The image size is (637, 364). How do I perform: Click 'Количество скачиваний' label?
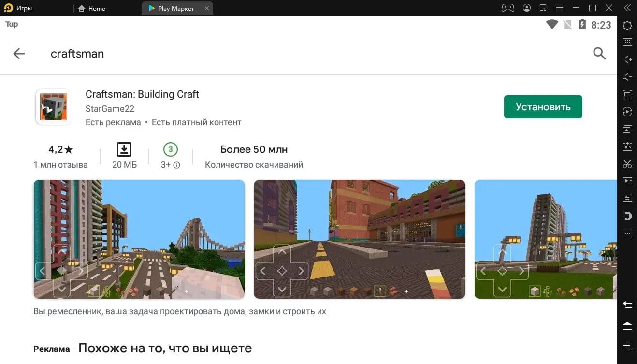pos(254,165)
